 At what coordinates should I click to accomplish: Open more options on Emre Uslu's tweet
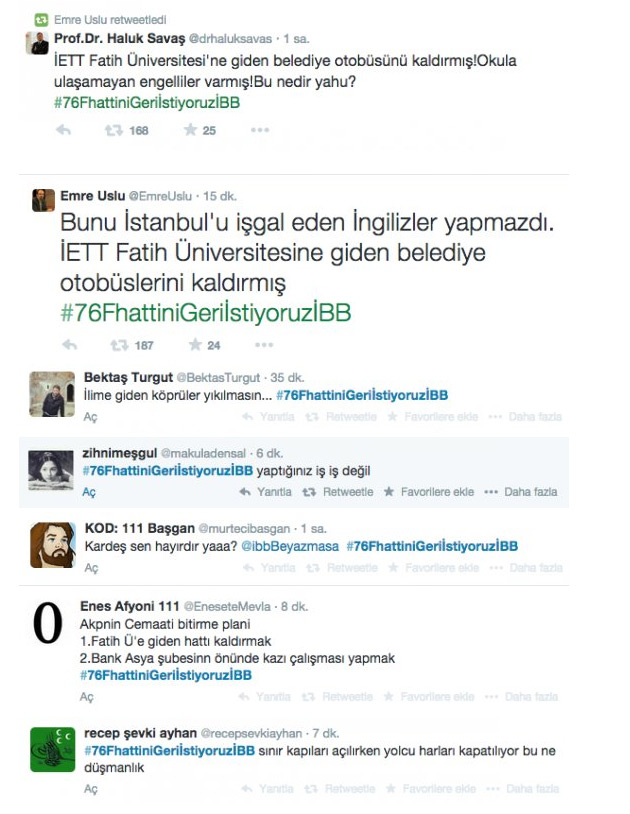click(264, 345)
